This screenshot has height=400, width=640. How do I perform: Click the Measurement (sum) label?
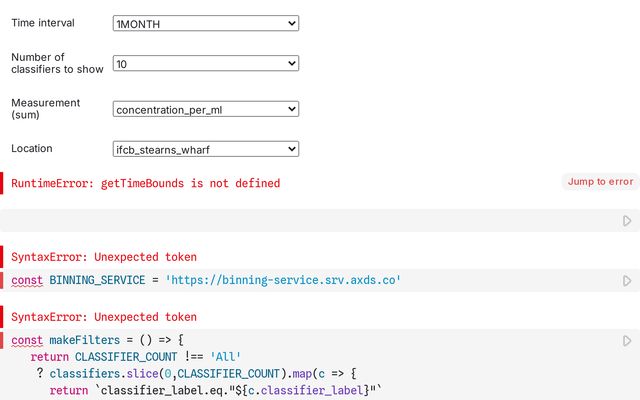pyautogui.click(x=46, y=109)
